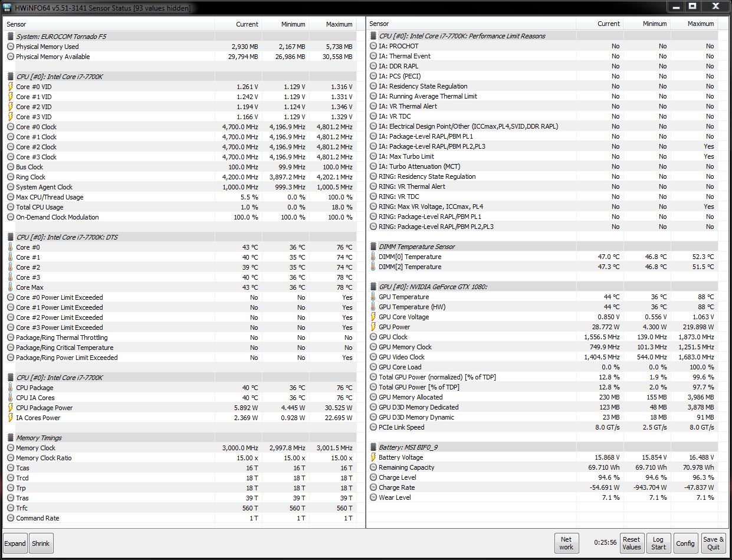Click Reset Values button
Image resolution: width=732 pixels, height=560 pixels.
tap(631, 543)
